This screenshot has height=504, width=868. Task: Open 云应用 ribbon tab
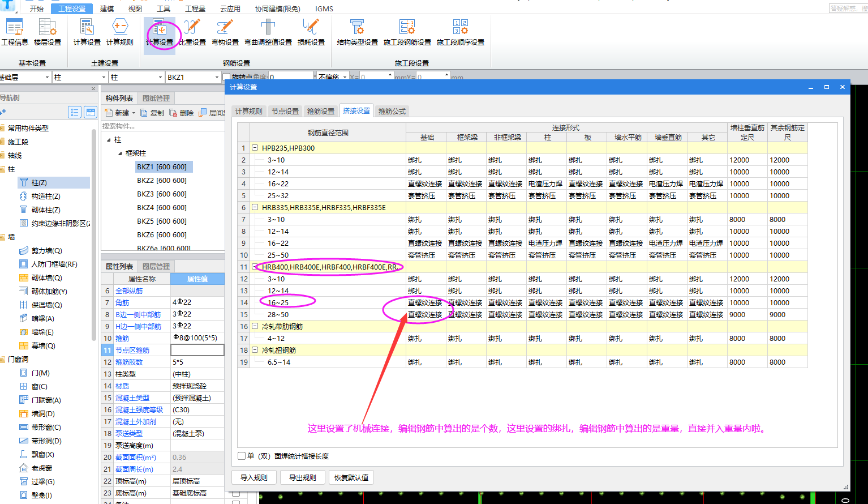(x=230, y=9)
